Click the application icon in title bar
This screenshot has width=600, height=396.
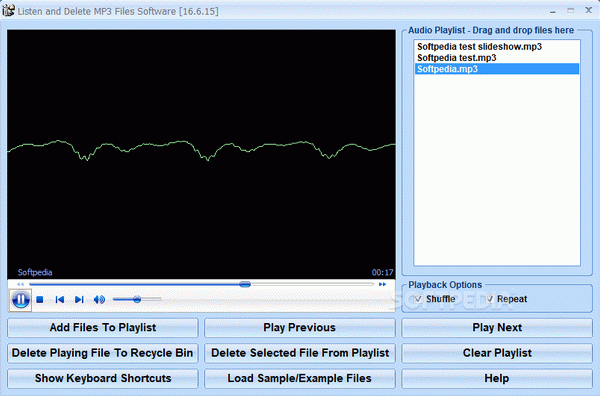pyautogui.click(x=8, y=10)
